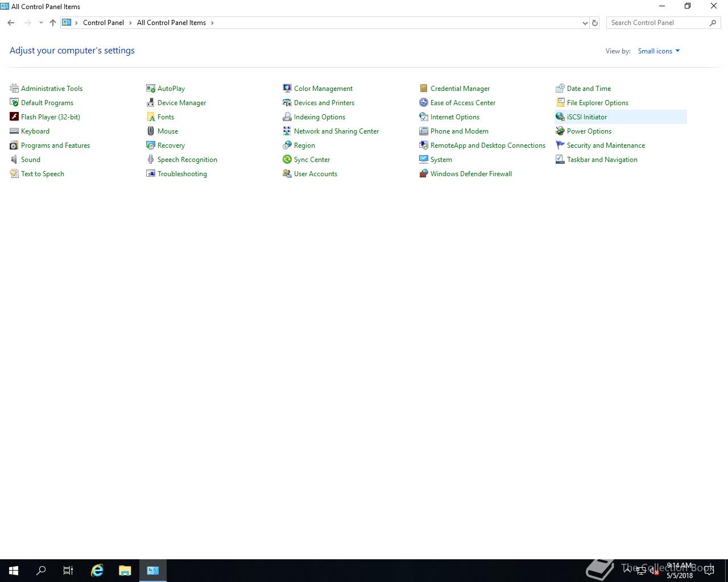Screen dimensions: 728x582
Task: Click the Phone and Modem link
Action: click(459, 131)
